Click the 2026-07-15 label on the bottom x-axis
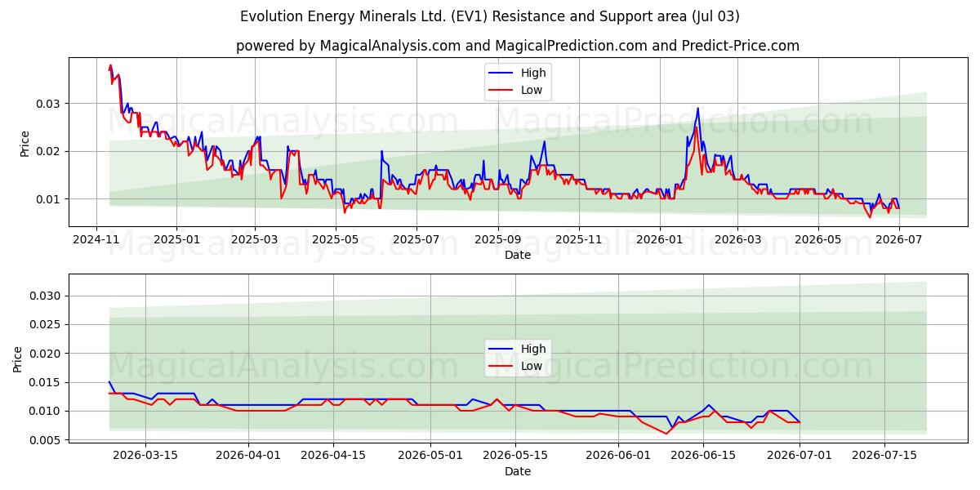 pos(885,456)
